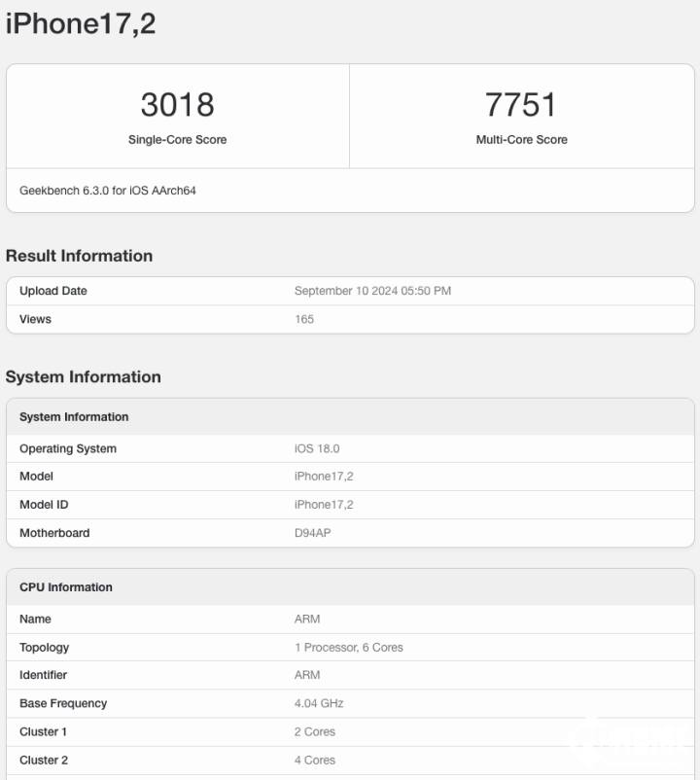Click the Operating System label
The image size is (700, 780).
click(68, 448)
